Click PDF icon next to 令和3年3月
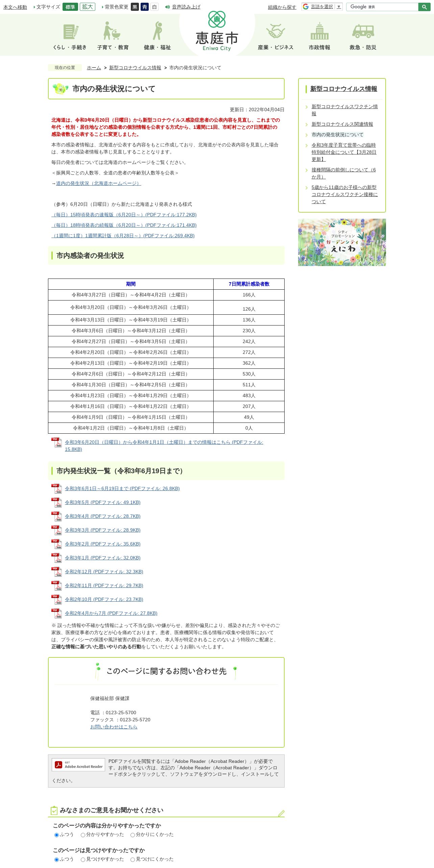The width and height of the screenshot is (434, 868). click(x=56, y=530)
